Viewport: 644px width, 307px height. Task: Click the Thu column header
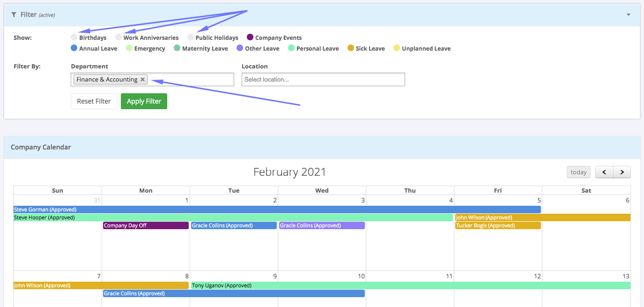(410, 190)
